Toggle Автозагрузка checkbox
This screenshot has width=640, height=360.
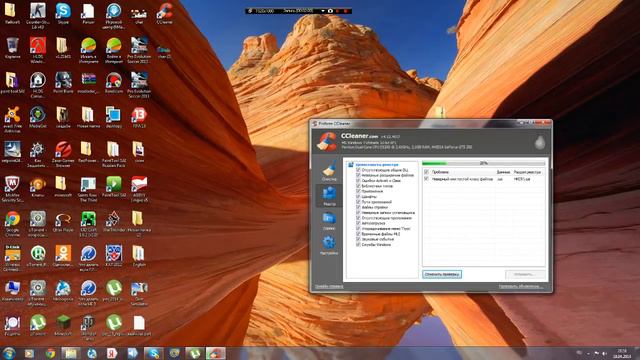tap(358, 223)
